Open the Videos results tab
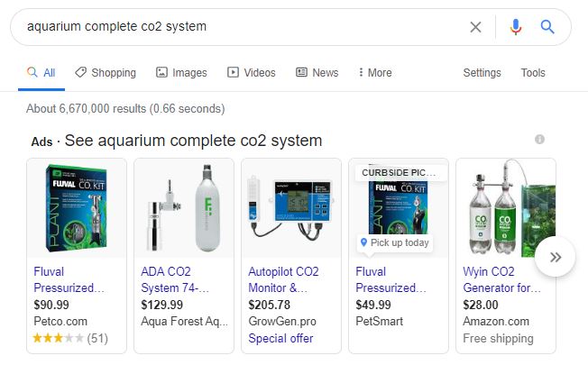The height and width of the screenshot is (365, 588). [252, 73]
